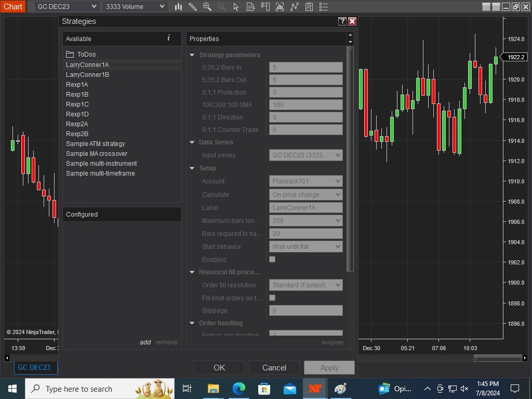
Task: Open the data series bars icon
Action: [x=280, y=6]
